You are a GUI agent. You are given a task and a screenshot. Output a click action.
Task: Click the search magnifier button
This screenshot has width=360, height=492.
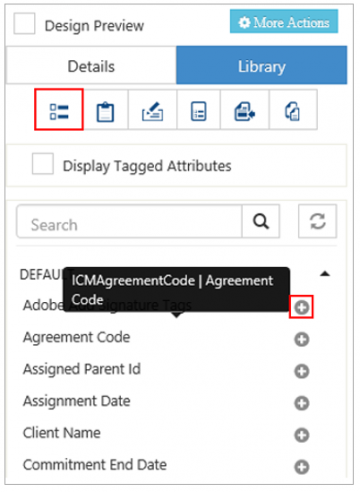coord(261,221)
